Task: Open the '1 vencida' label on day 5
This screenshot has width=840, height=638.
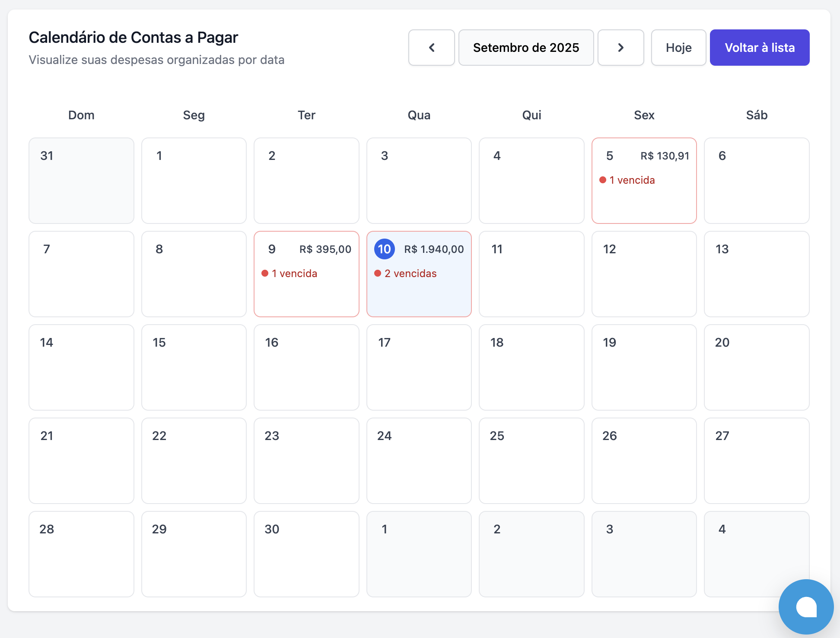Action: click(632, 180)
